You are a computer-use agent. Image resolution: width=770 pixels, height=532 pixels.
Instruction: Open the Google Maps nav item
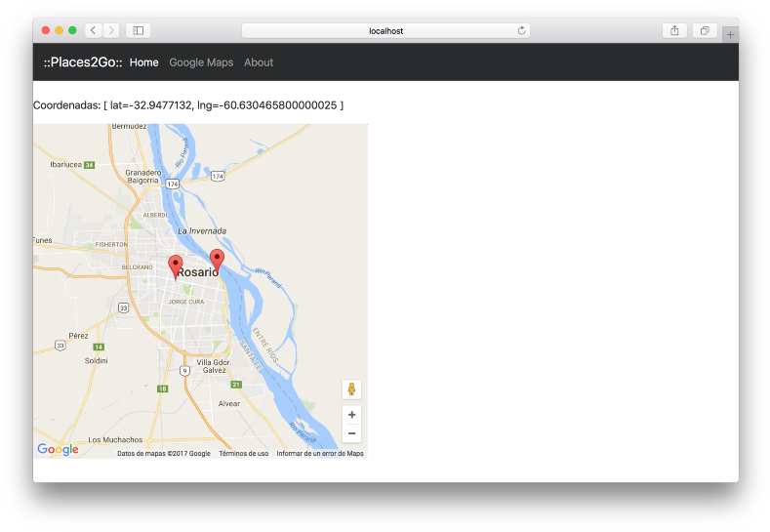(201, 62)
